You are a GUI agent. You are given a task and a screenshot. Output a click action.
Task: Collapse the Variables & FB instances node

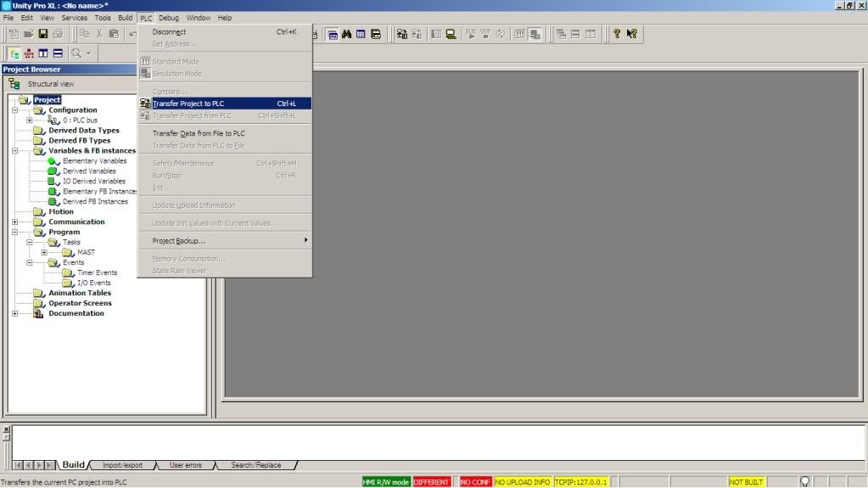pyautogui.click(x=15, y=151)
